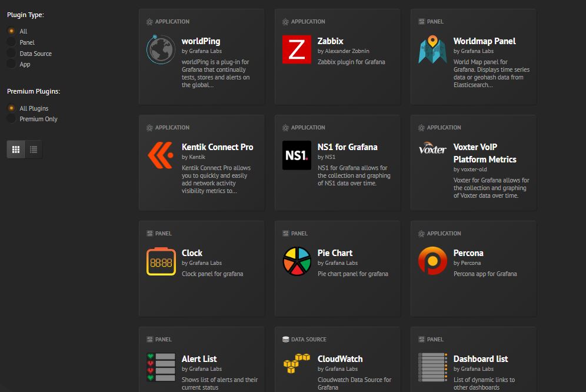Click 'by voxter-old' author text
Viewport: 586px width, 392px height.
[470, 170]
